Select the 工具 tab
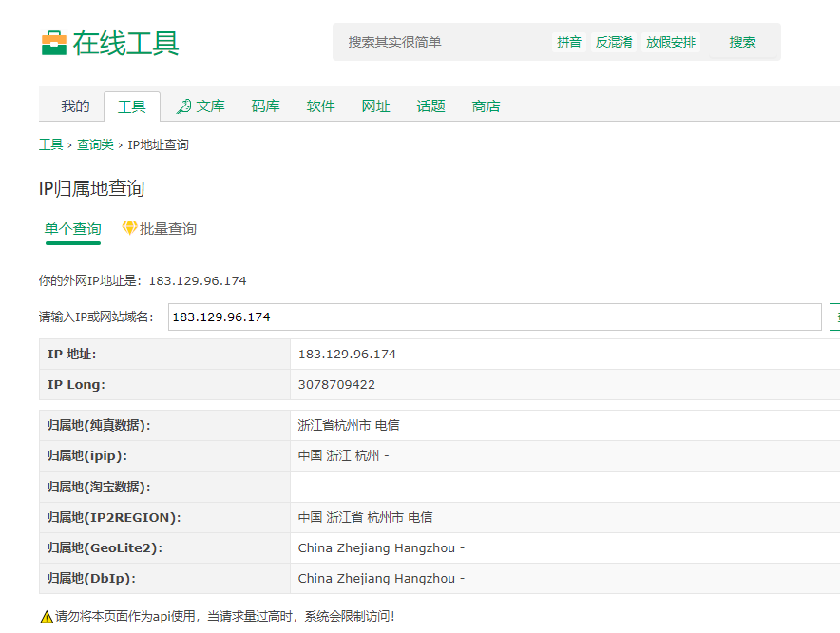 tap(132, 106)
